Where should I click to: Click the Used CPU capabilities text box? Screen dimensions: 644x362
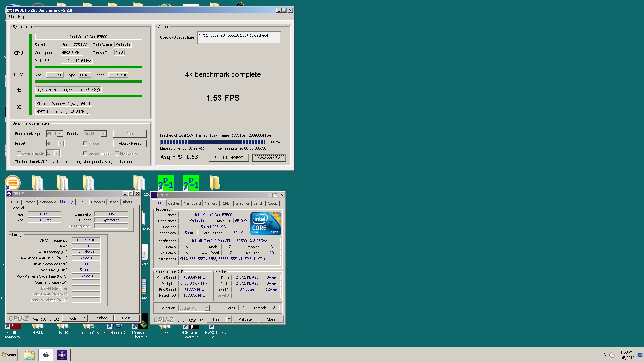[x=239, y=38]
